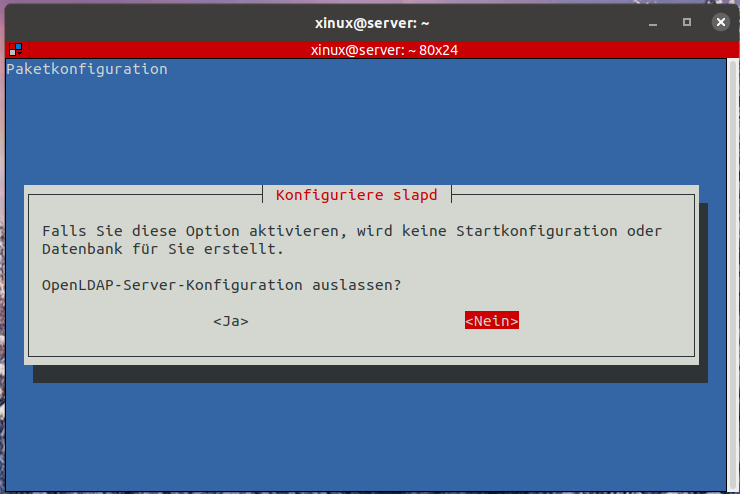Select the <Ja> button
The height and width of the screenshot is (494, 740).
point(231,321)
